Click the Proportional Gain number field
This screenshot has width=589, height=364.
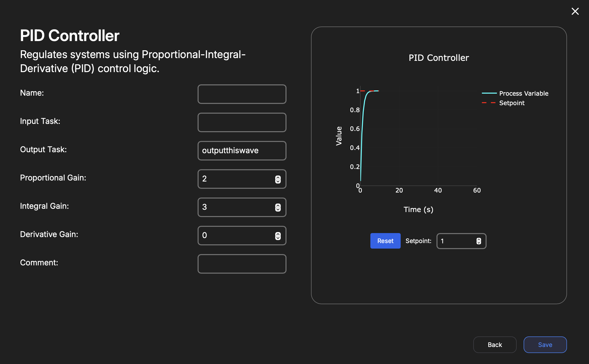pos(237,179)
